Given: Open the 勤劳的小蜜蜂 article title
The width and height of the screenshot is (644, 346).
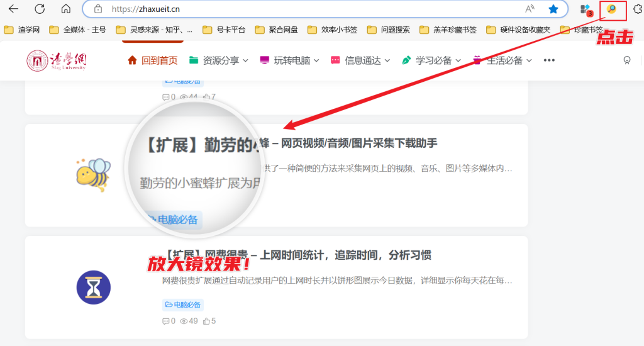Looking at the screenshot, I should coord(292,144).
